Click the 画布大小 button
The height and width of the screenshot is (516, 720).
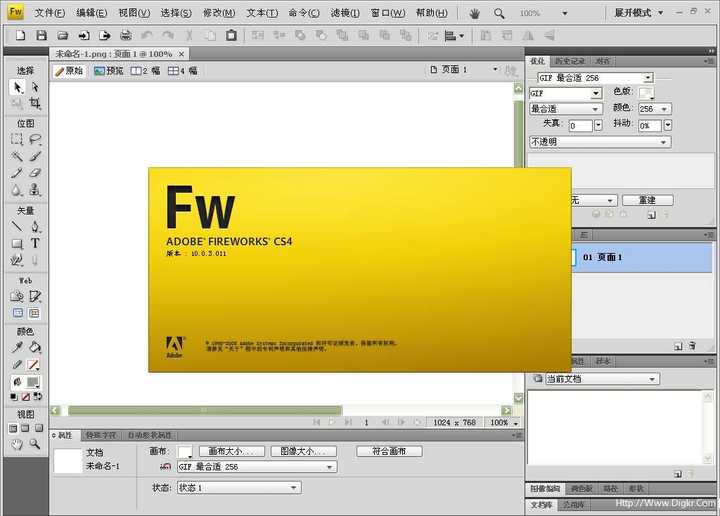tap(230, 451)
